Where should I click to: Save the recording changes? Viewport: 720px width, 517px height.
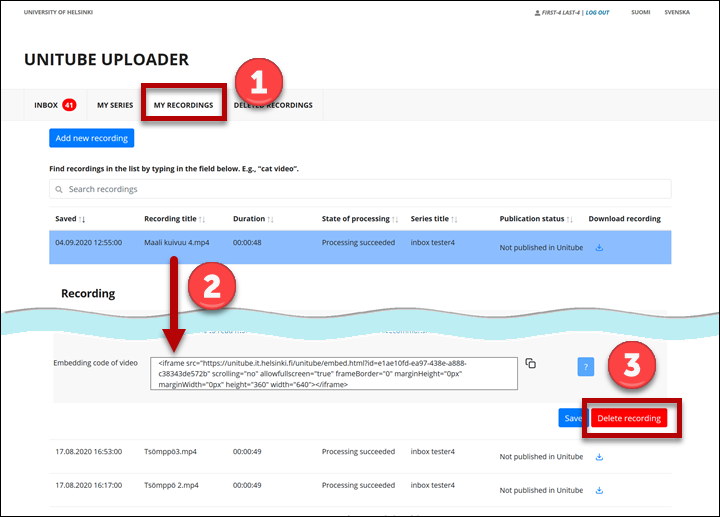(573, 418)
